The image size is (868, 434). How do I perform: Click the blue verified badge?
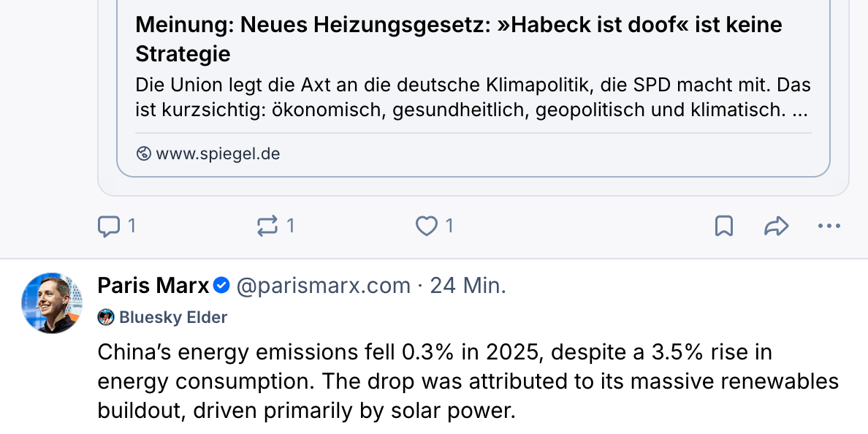click(222, 286)
